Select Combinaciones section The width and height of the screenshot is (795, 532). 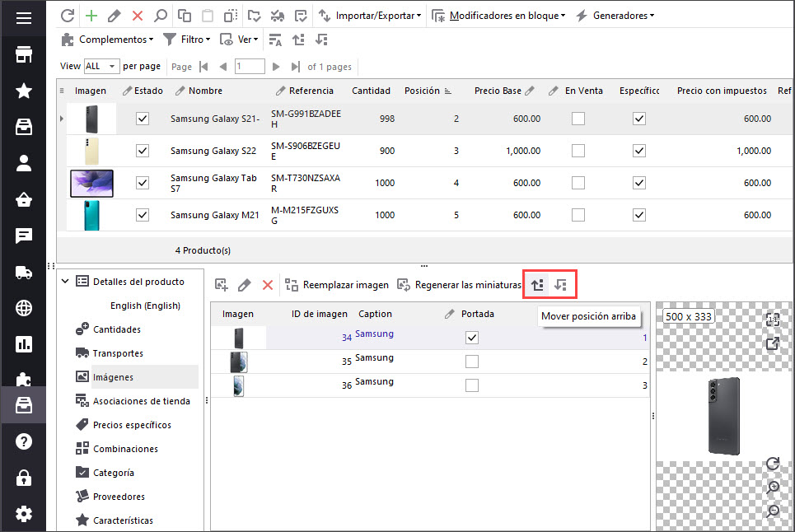click(x=125, y=449)
